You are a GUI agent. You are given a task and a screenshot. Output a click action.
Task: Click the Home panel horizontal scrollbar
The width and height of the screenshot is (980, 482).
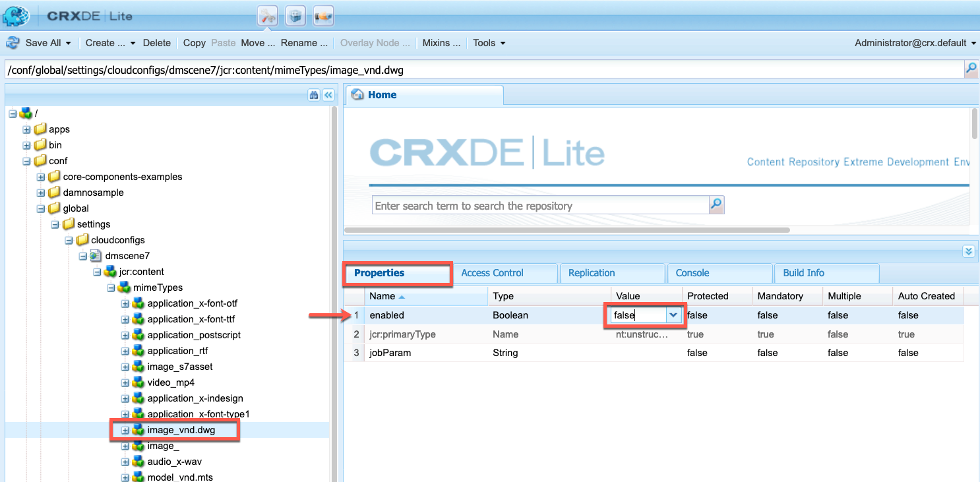tap(567, 230)
